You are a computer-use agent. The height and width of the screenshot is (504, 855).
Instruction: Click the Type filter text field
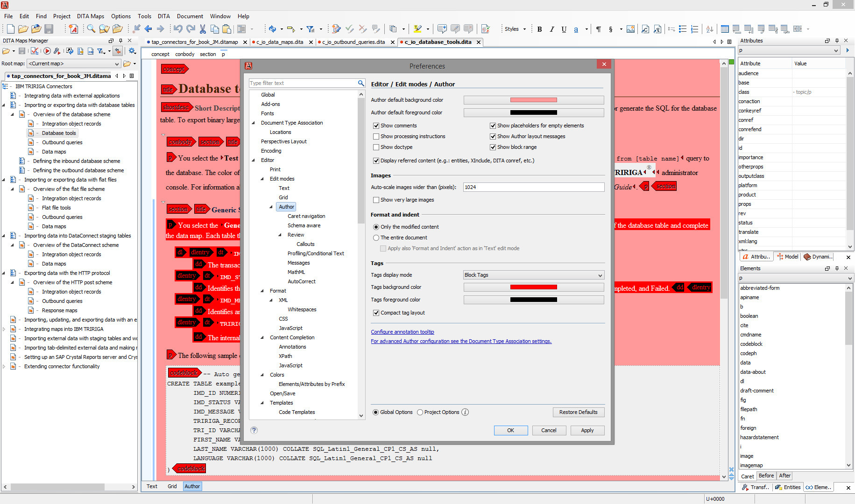303,83
